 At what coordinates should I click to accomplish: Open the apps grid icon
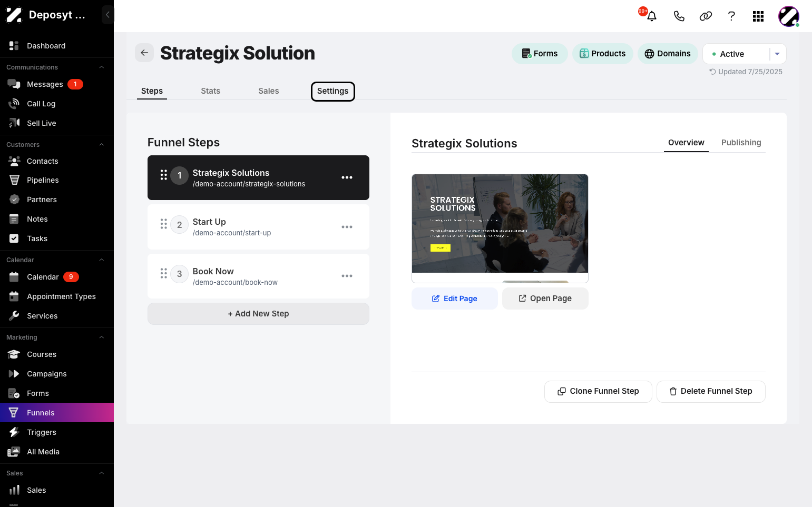click(x=758, y=16)
